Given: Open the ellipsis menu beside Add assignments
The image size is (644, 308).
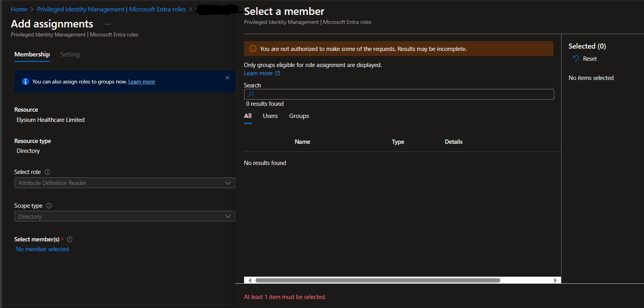Looking at the screenshot, I should (107, 24).
